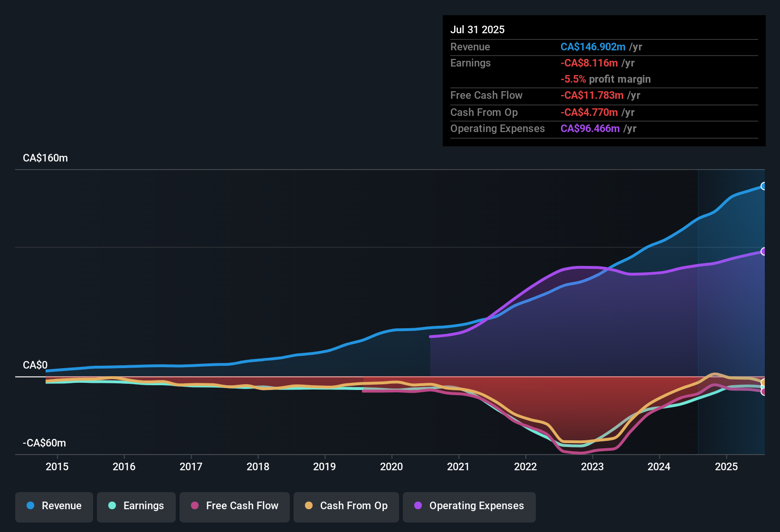Click the pink Free Cash Flow legend dot
Viewport: 780px width, 532px height.
[x=195, y=506]
